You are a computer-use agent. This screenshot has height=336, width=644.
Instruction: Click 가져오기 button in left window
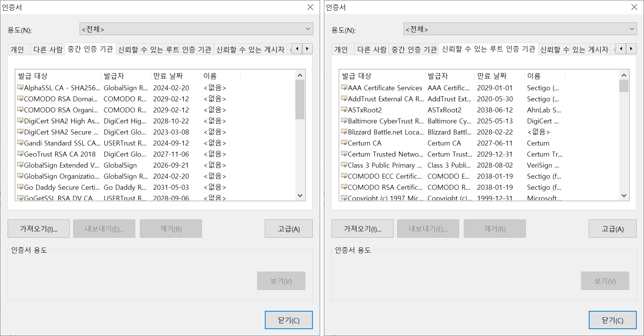click(x=38, y=229)
